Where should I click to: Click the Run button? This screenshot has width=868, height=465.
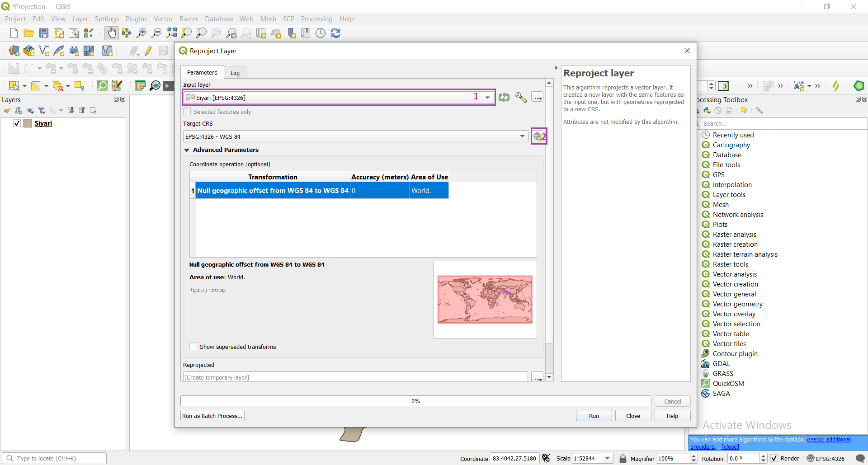click(x=594, y=416)
